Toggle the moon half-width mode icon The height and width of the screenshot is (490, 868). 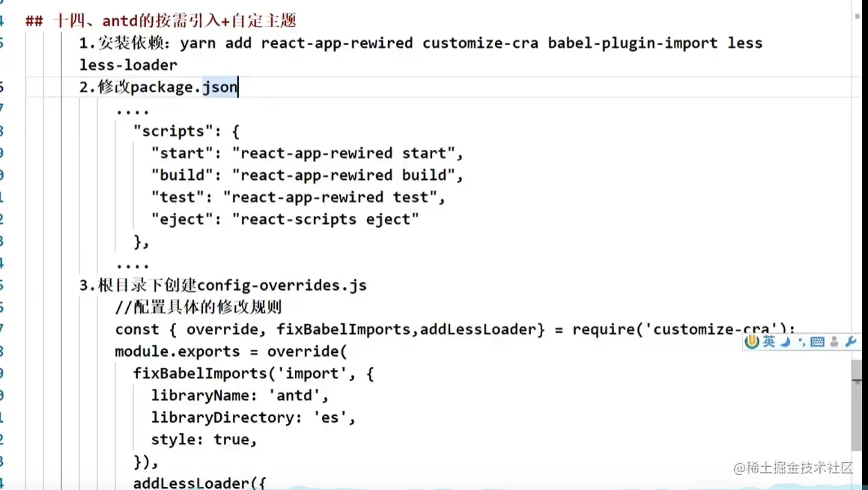[785, 342]
